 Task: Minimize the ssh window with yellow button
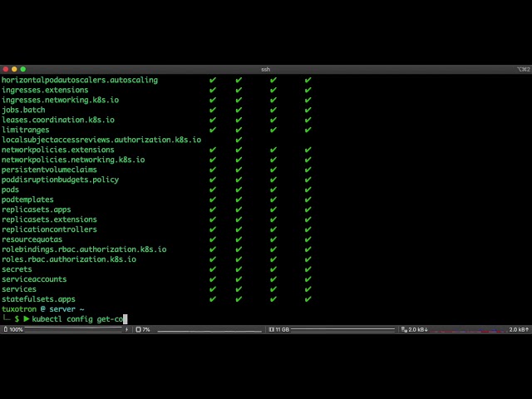(14, 69)
